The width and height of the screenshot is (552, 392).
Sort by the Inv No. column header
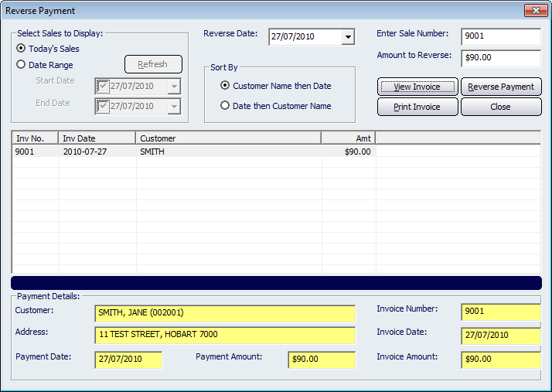point(35,138)
